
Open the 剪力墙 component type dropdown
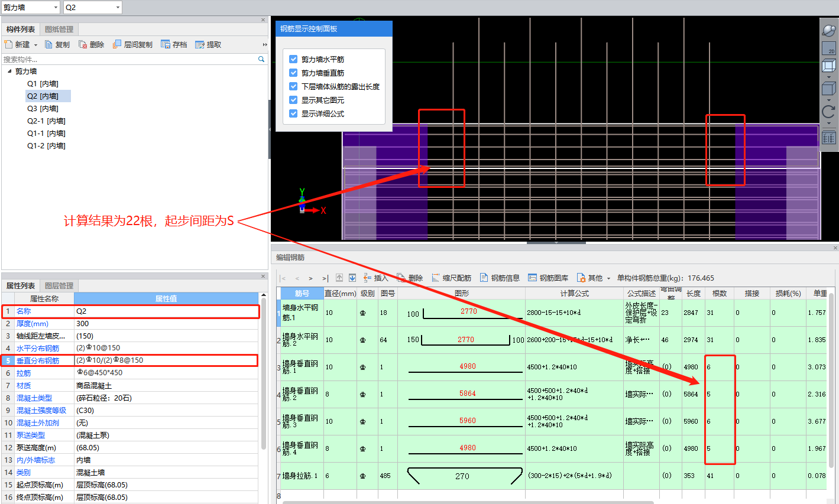point(56,8)
